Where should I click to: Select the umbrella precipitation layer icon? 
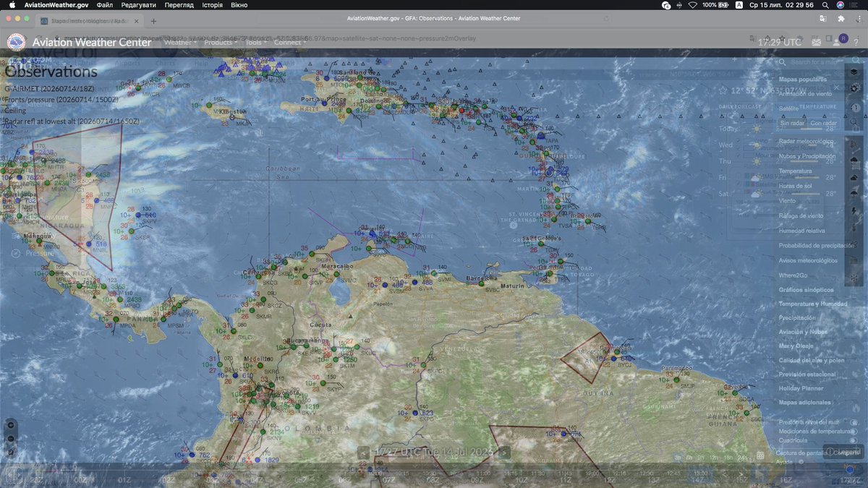pos(854,193)
